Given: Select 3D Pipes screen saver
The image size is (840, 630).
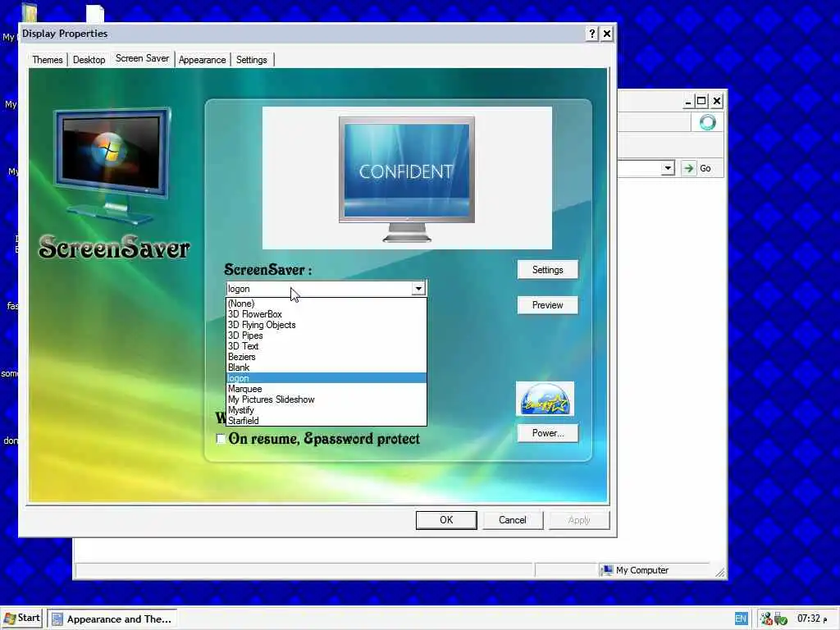Looking at the screenshot, I should pyautogui.click(x=326, y=336).
